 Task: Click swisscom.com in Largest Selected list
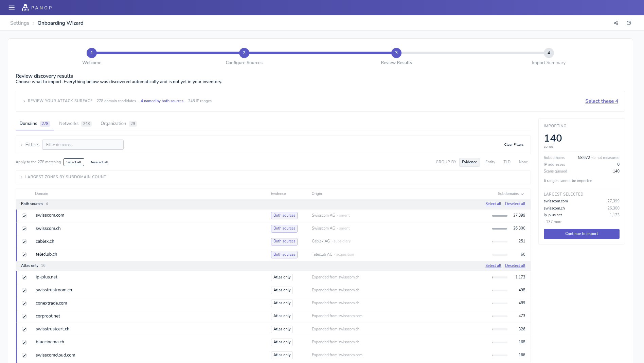click(556, 201)
